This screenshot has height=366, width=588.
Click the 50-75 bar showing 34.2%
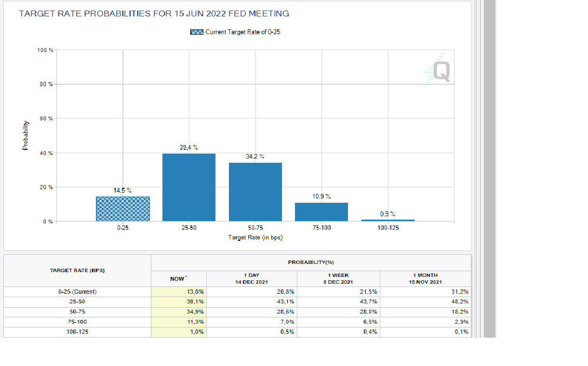[255, 192]
